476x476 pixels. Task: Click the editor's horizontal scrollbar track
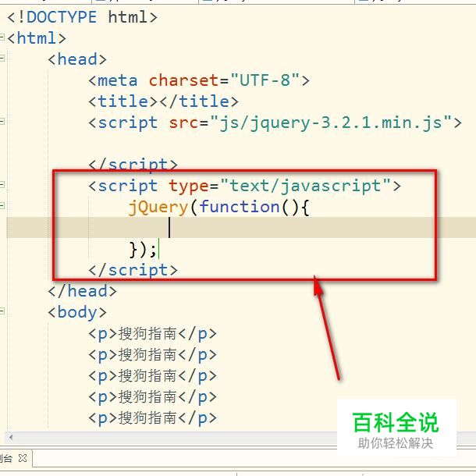tap(176, 438)
